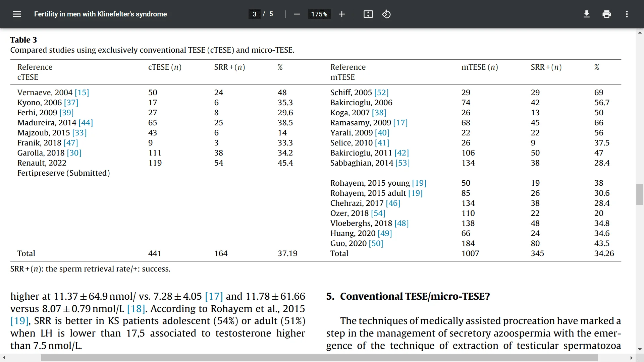Print the document
This screenshot has width=644, height=362.
point(606,14)
